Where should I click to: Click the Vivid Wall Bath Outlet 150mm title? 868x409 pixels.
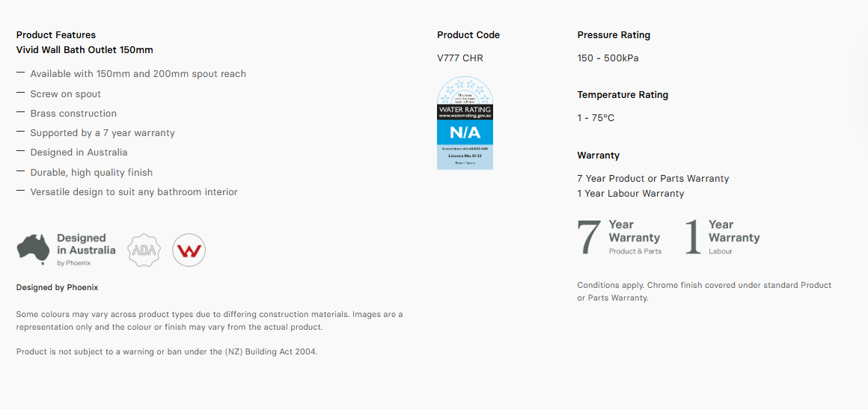pyautogui.click(x=85, y=50)
